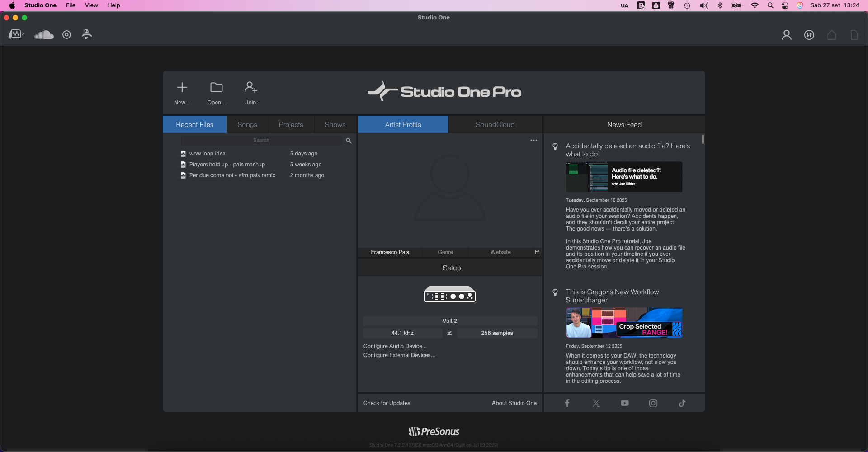Open the audio waveform toolbar icon
Screen dimensions: 868x452
tap(16, 34)
